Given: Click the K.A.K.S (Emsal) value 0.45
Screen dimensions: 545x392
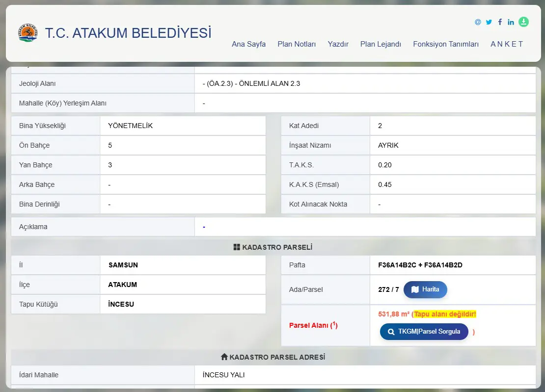Looking at the screenshot, I should 385,184.
